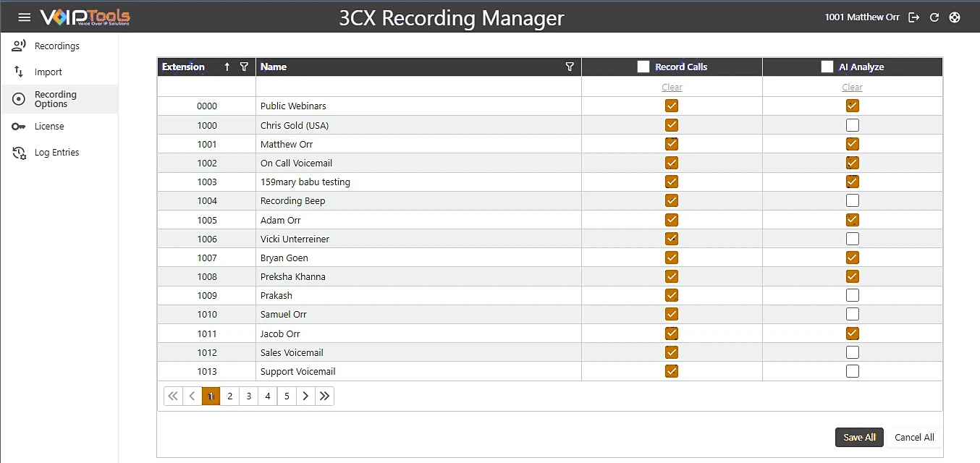This screenshot has width=980, height=463.
Task: Select Import in the sidebar
Action: coord(59,72)
